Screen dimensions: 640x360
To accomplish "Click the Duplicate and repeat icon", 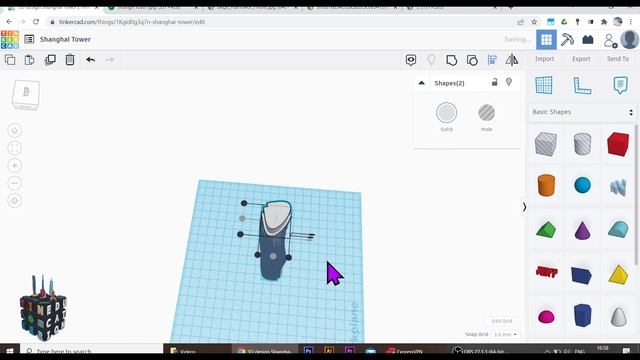I will (50, 60).
